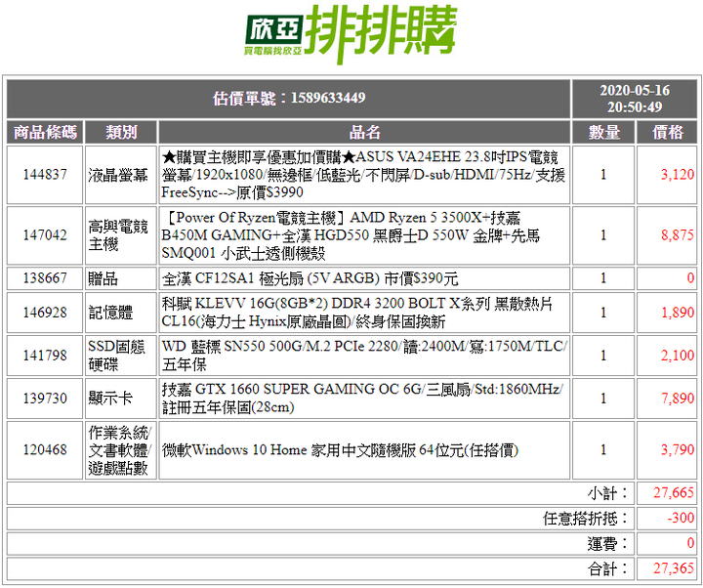Select barcode 141798

[x=45, y=356]
